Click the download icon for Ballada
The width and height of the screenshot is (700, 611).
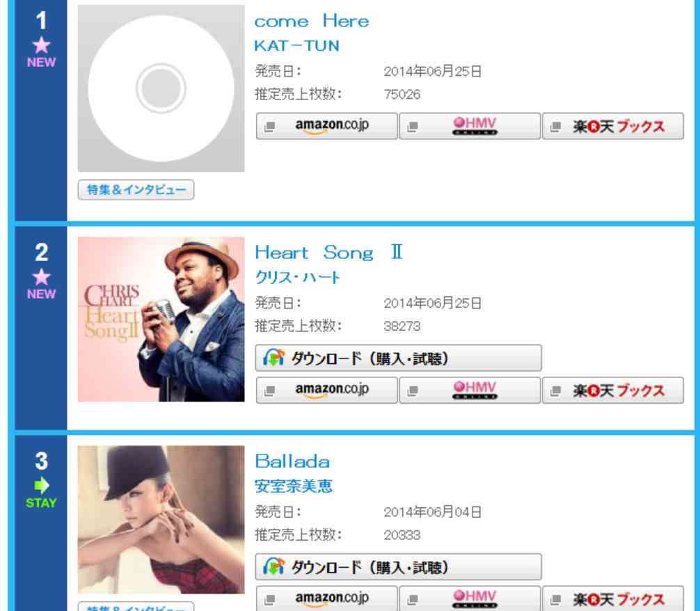tap(273, 566)
